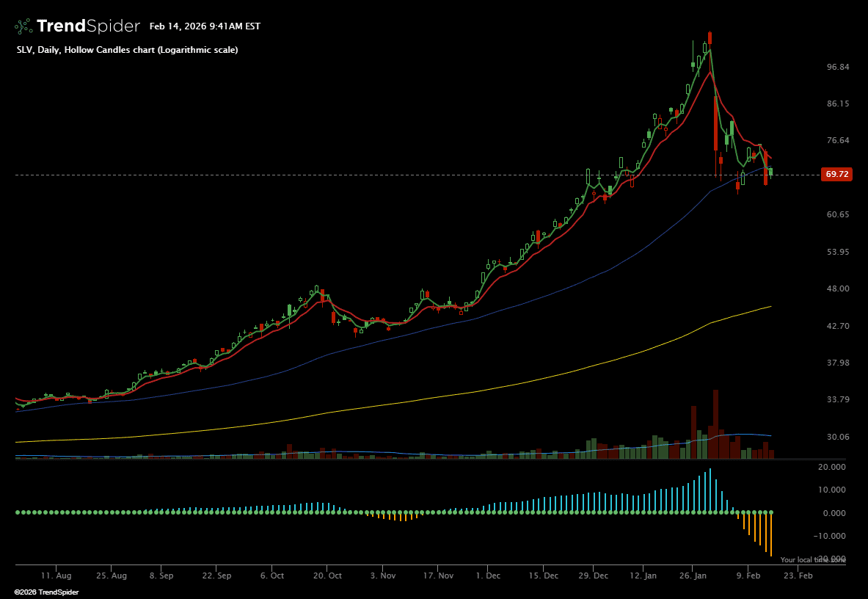Click the longest orange histogram bar
Screen dimensions: 868x599
(x=771, y=534)
